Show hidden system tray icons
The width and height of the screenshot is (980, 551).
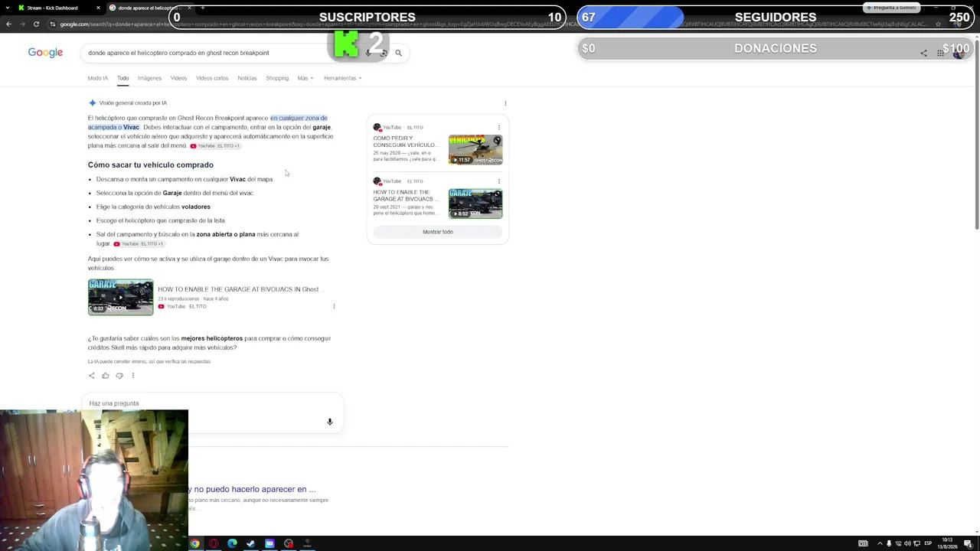879,543
